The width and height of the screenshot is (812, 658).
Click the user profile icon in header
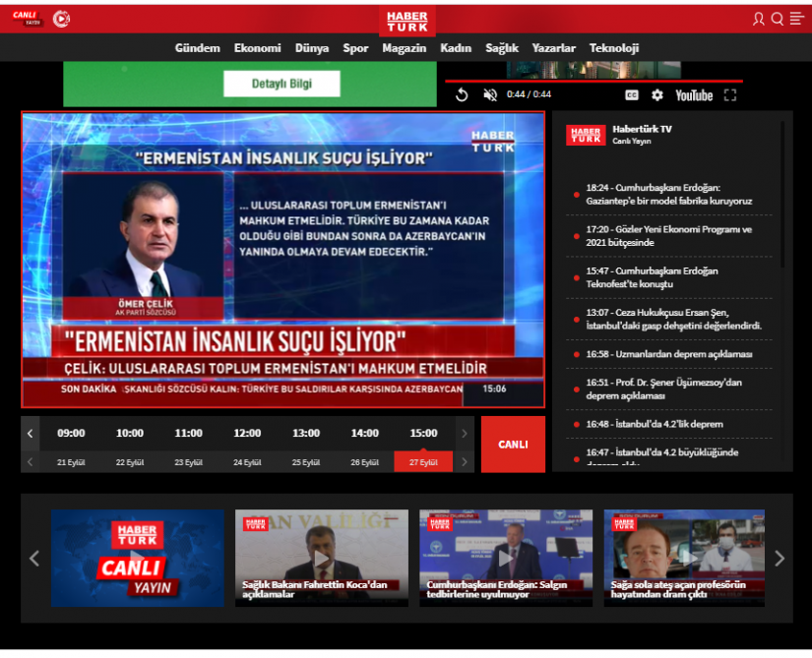coord(758,19)
